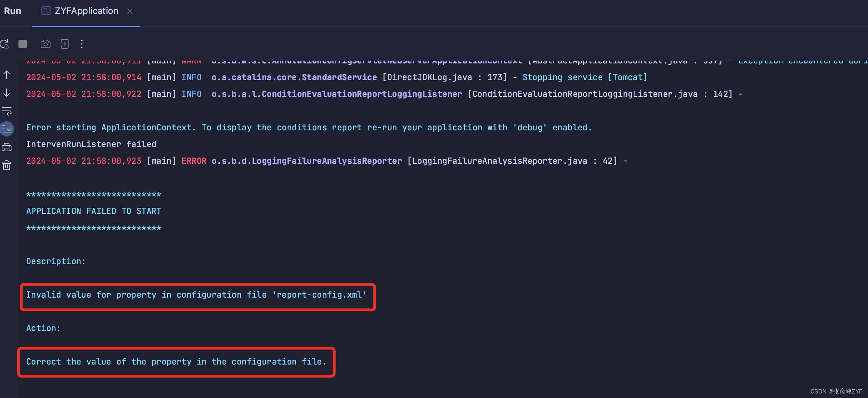Click 'Correct the value of the property' line
The image size is (868, 398).
click(176, 362)
